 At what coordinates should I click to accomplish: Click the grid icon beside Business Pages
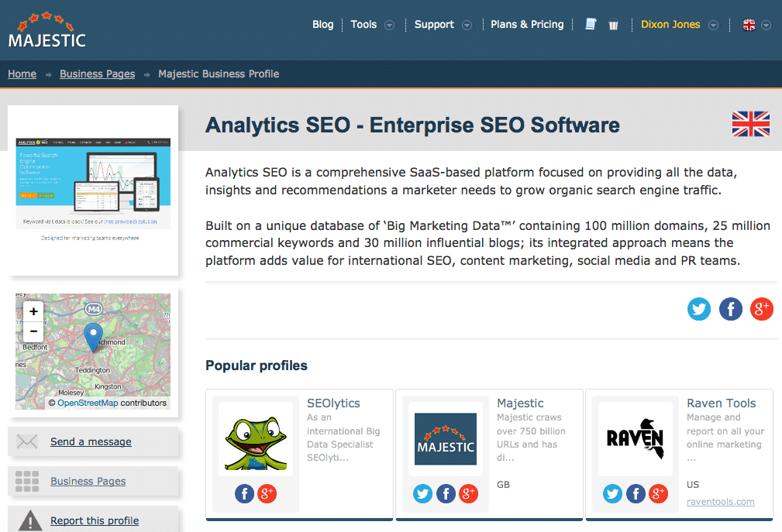coord(27,481)
